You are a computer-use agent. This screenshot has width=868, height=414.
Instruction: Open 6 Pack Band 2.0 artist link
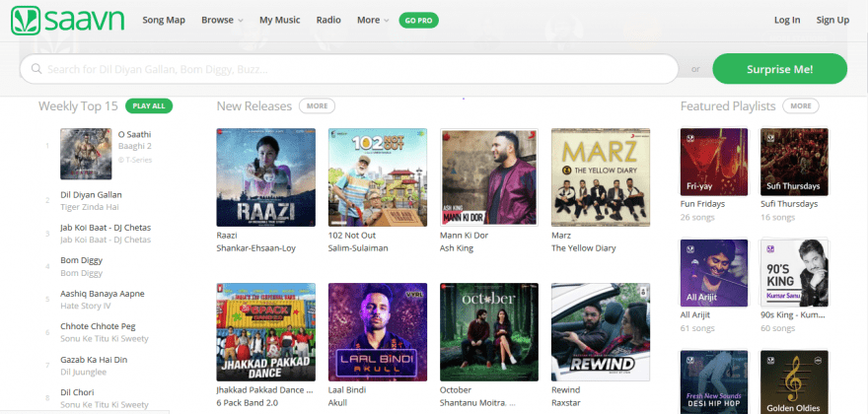point(247,403)
